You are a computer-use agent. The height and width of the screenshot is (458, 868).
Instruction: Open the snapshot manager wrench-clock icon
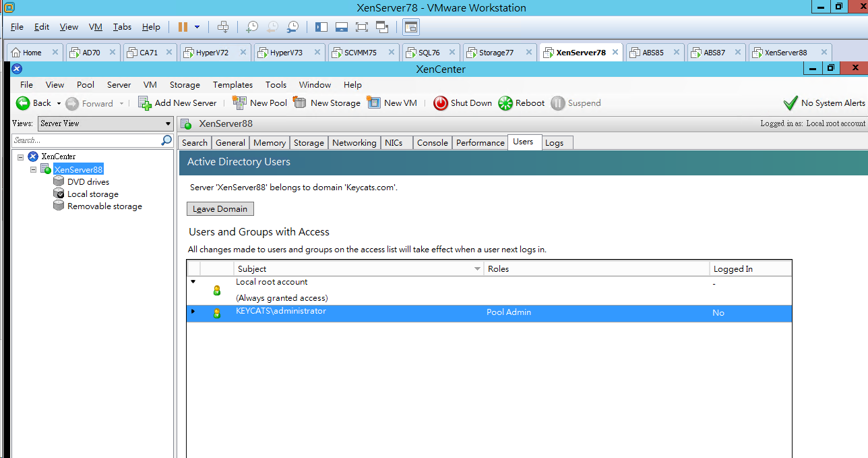coord(292,27)
